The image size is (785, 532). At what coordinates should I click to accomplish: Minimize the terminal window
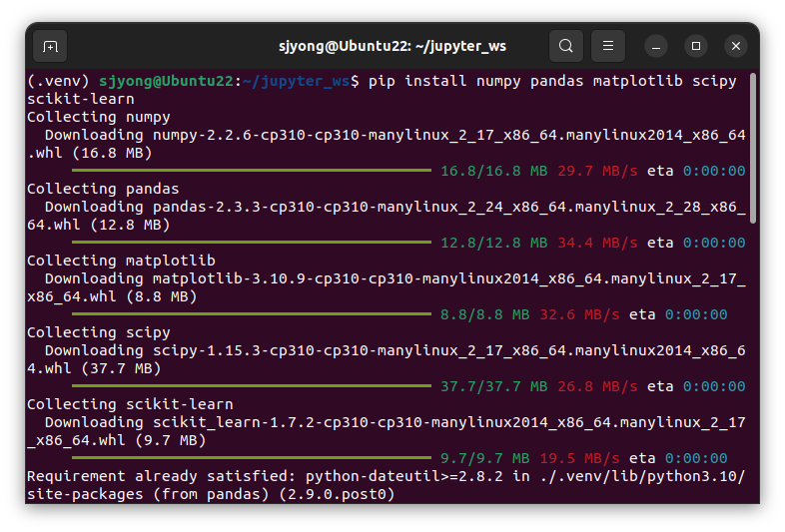click(656, 47)
